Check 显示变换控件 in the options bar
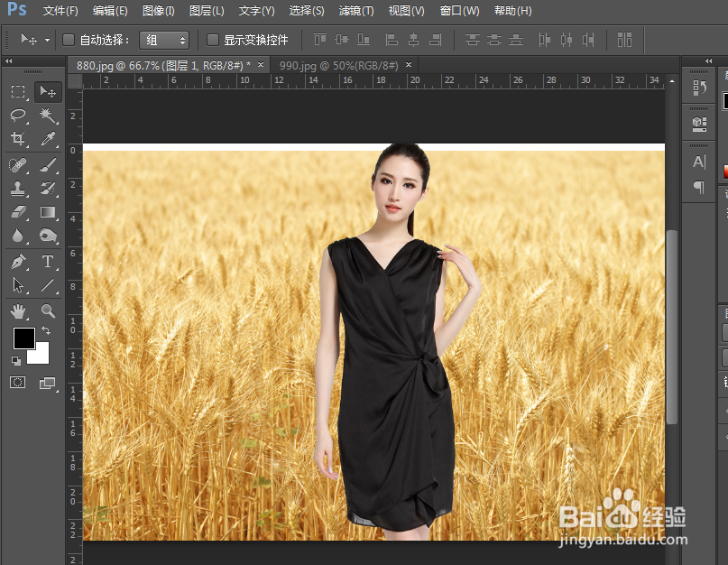 [212, 40]
